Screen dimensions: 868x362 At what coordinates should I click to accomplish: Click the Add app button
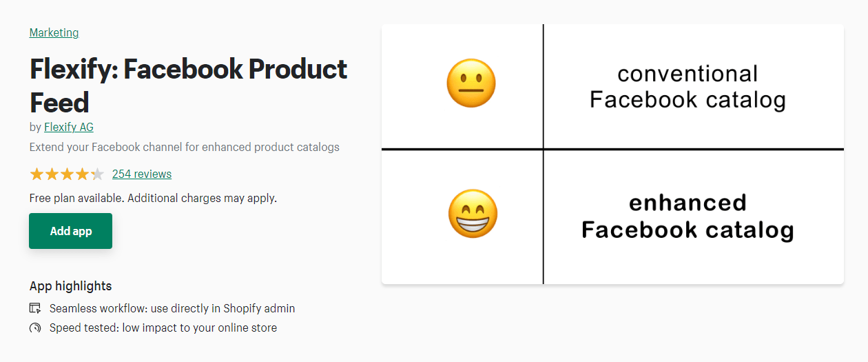click(x=70, y=231)
